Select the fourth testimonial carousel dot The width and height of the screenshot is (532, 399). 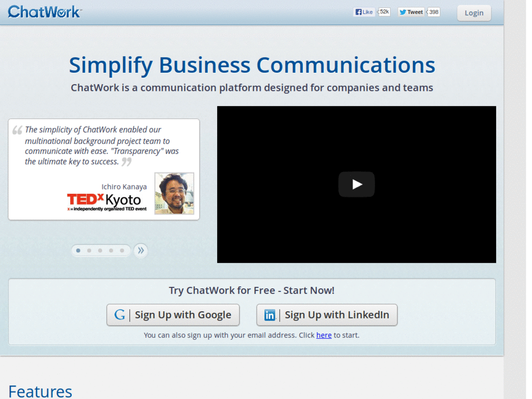coord(111,250)
